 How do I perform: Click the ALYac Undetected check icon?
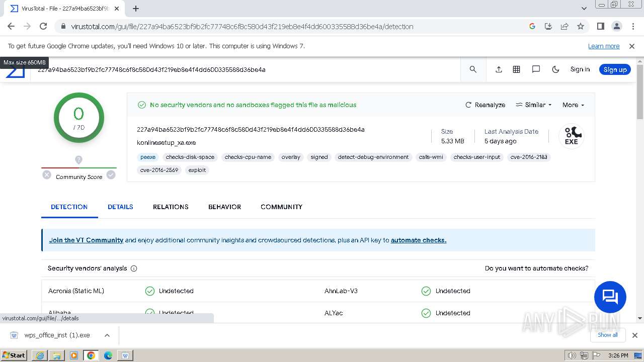426,313
